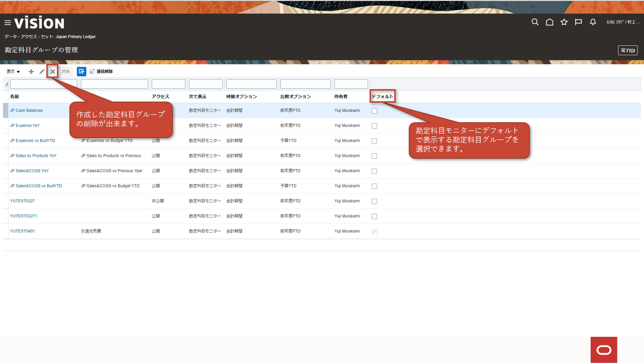
Task: Check default box for JP Sales&COGS YoY
Action: [374, 171]
